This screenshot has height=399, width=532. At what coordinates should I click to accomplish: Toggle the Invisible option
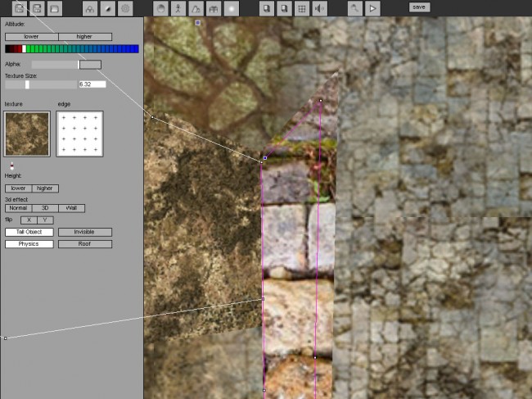tap(84, 232)
